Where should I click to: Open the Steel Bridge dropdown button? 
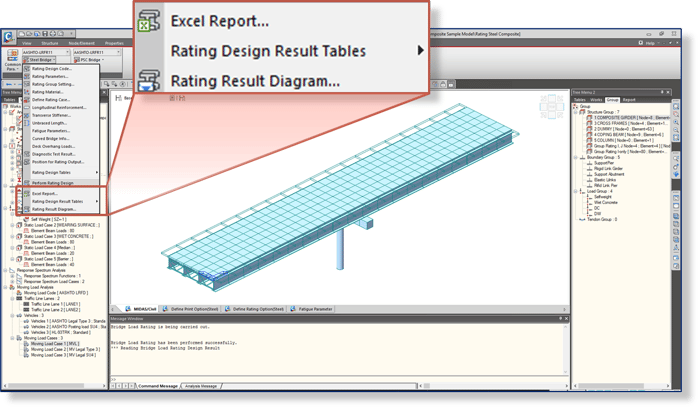click(38, 60)
